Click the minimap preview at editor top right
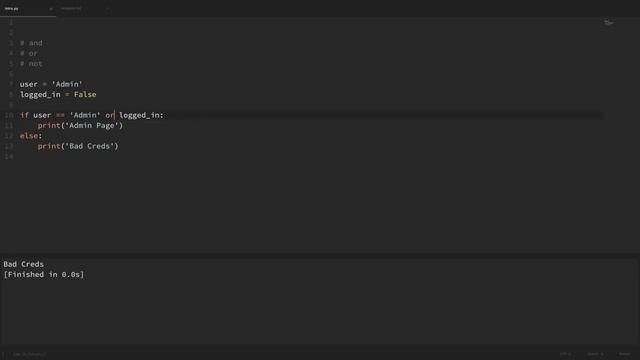 pos(608,23)
